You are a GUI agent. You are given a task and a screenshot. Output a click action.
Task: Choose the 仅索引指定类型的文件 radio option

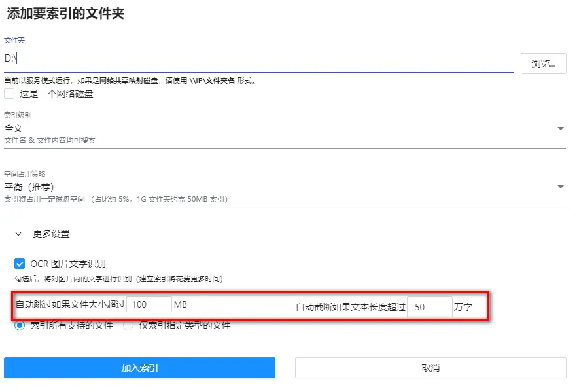pos(129,325)
